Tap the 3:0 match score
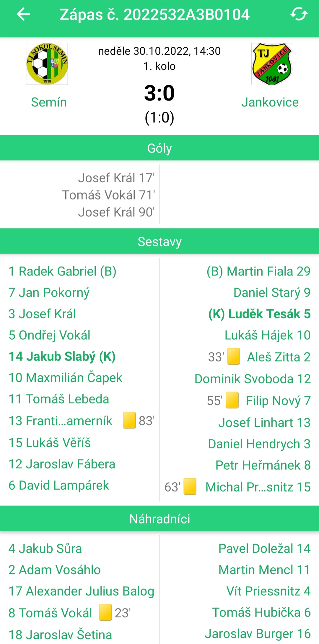Image resolution: width=319 pixels, height=644 pixels. click(159, 93)
